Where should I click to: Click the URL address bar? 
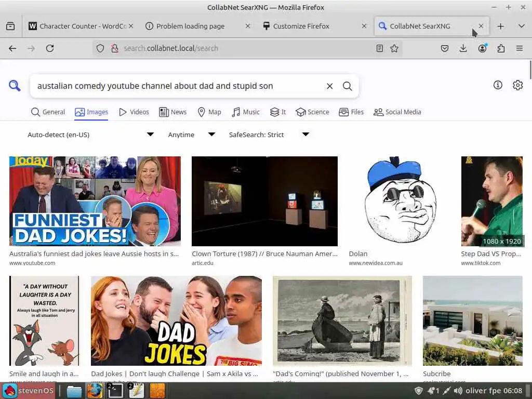tap(248, 48)
